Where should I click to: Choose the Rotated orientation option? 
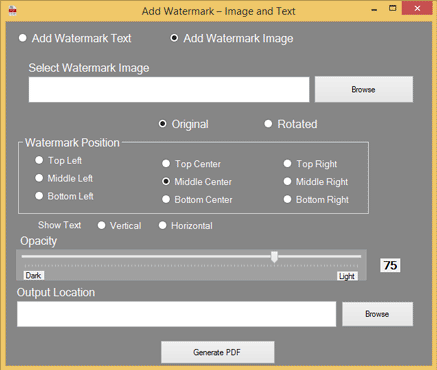pos(291,124)
